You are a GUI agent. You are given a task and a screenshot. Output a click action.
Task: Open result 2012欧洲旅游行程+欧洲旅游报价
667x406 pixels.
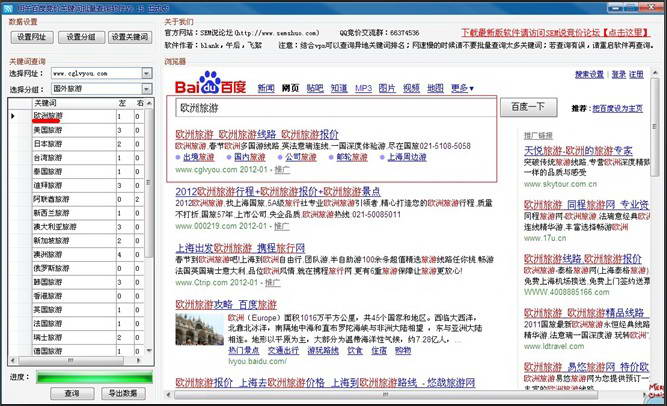278,192
